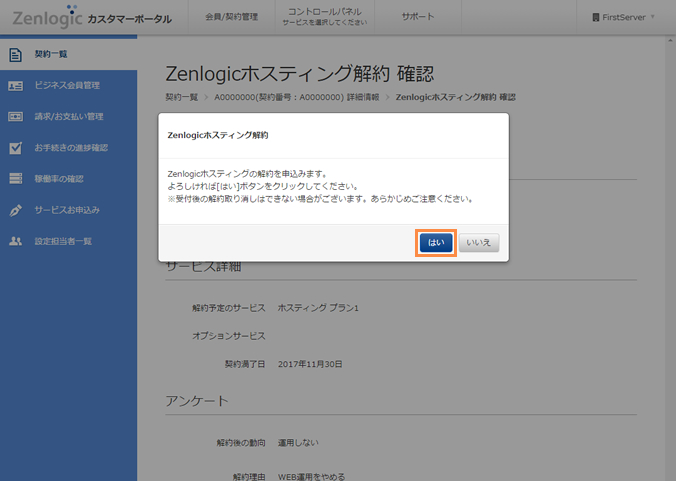The width and height of the screenshot is (676, 481).
Task: Select 請求/お支払い管理 sidebar label
Action: 68,116
